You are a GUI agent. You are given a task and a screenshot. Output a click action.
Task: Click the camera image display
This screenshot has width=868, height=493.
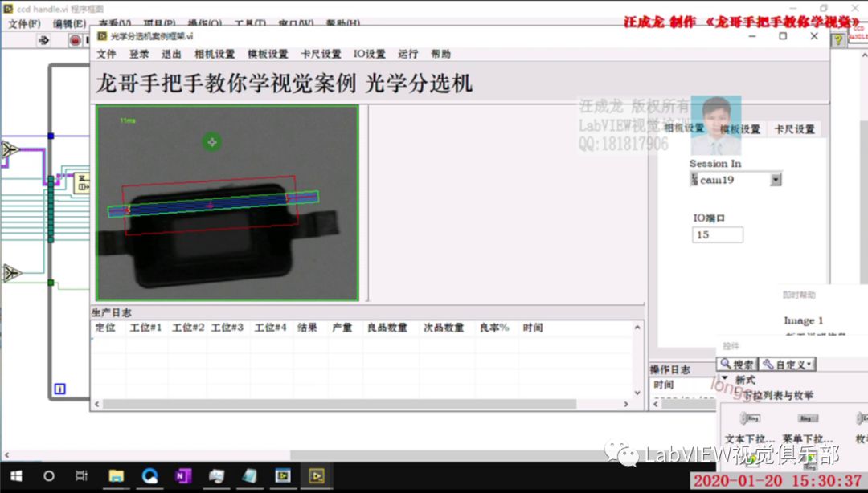227,203
